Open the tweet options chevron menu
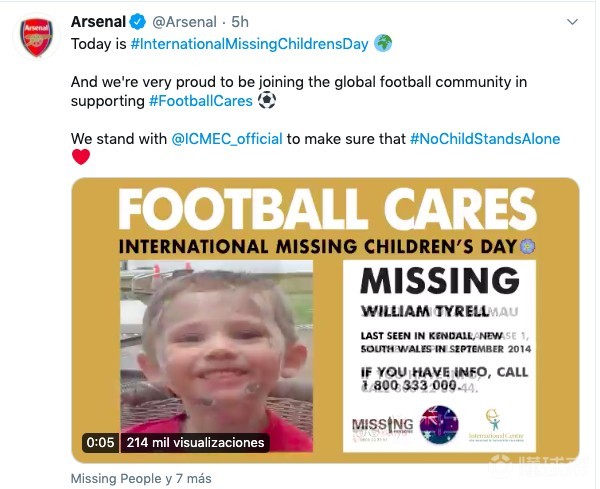Viewport: 600px width, 489px height. pos(572,21)
